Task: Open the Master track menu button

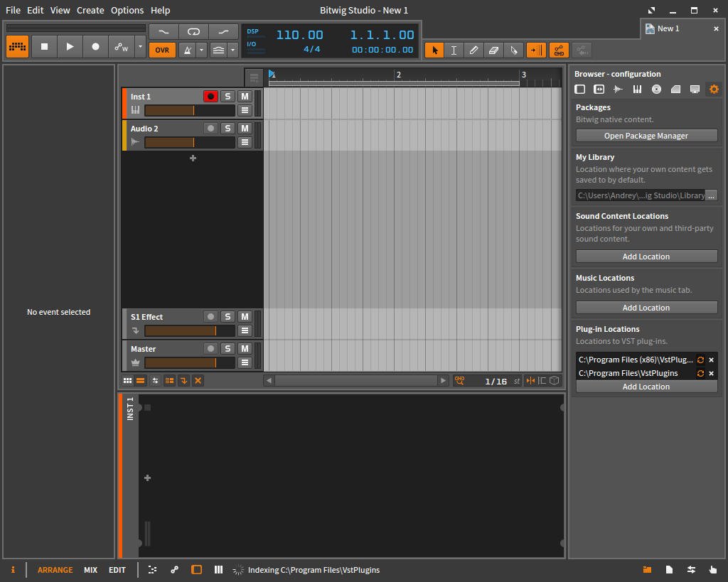Action: coord(245,362)
